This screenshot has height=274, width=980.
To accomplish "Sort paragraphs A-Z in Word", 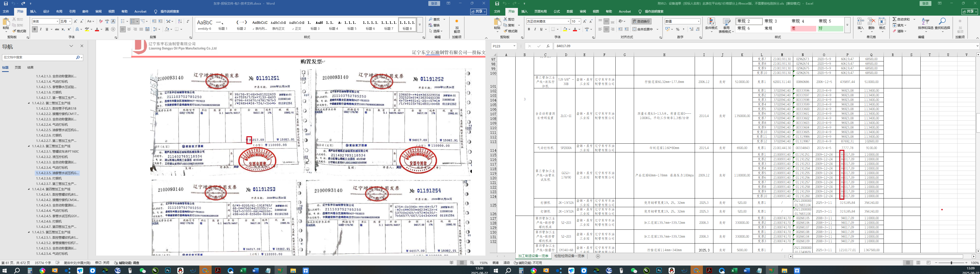I will [180, 21].
